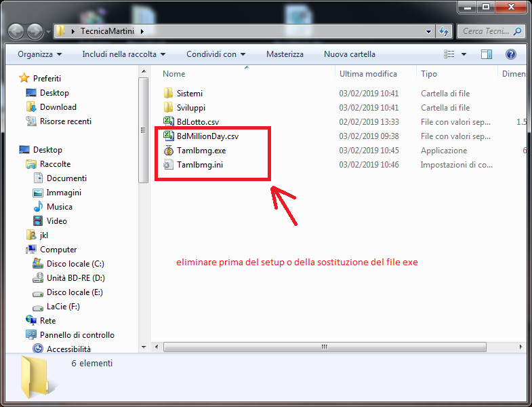The height and width of the screenshot is (407, 532).
Task: Expand the arrow after TecnicaMartini breadcrumb
Action: [142, 31]
